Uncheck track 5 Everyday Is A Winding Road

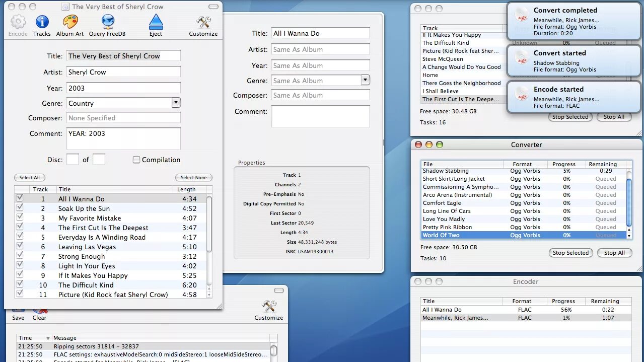click(x=20, y=237)
